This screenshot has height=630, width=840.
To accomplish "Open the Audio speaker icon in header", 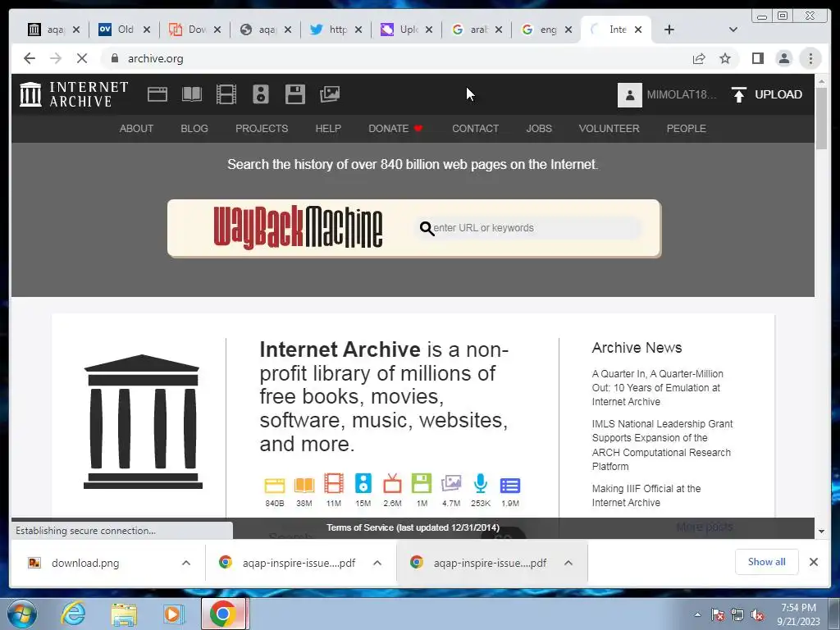I will pyautogui.click(x=261, y=94).
